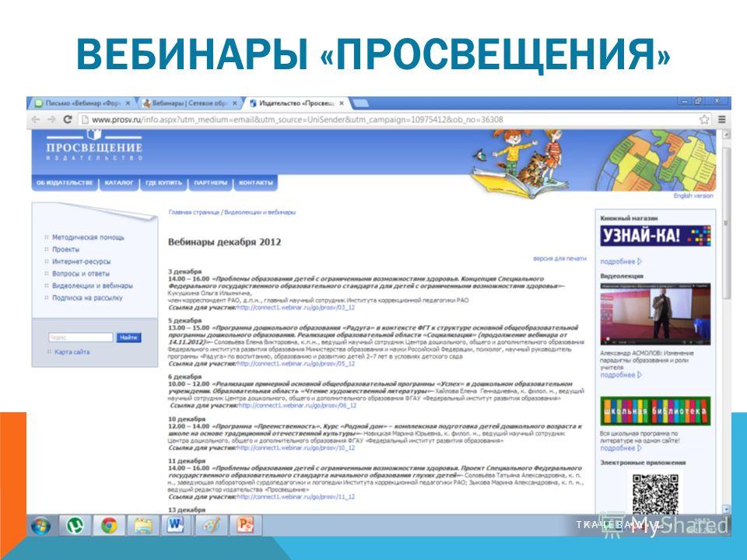Open the Партнеры menu item
The width and height of the screenshot is (747, 560).
[210, 183]
